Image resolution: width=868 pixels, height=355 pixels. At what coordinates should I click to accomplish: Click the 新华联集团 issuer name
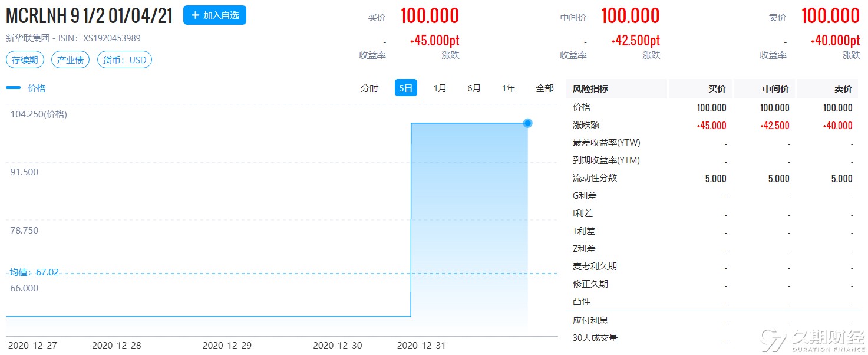pyautogui.click(x=28, y=38)
